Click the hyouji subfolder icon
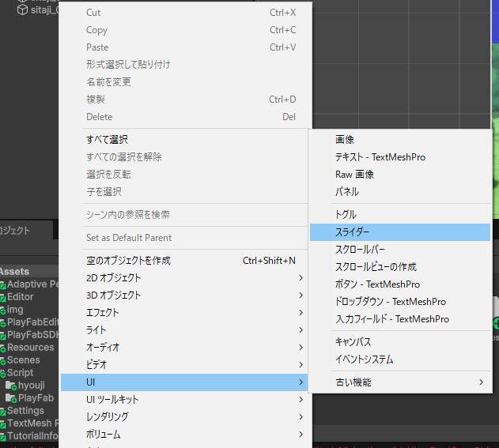 [11, 386]
